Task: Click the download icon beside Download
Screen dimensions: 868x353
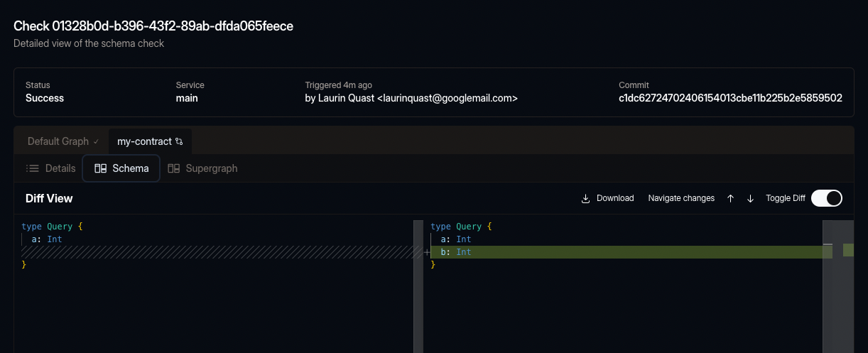Action: coord(586,198)
